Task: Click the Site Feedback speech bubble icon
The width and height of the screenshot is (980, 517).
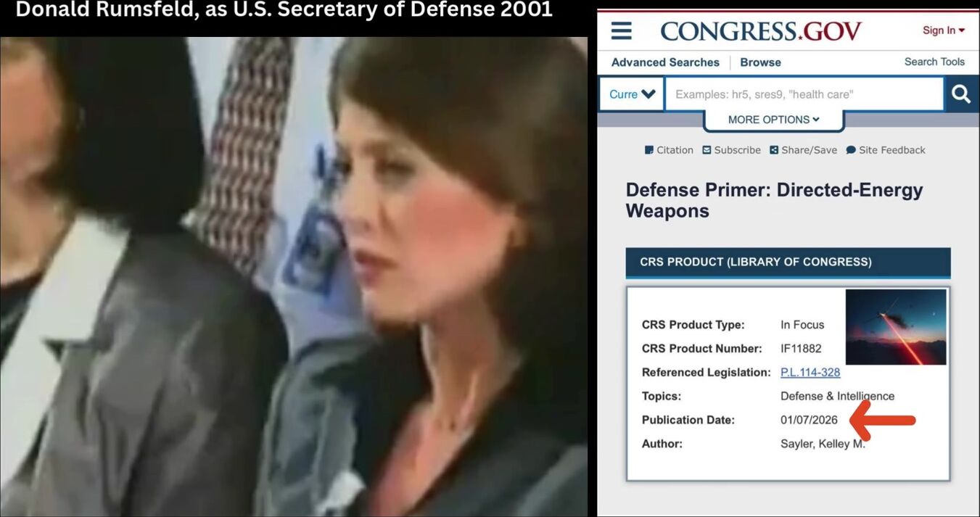Action: coord(851,150)
